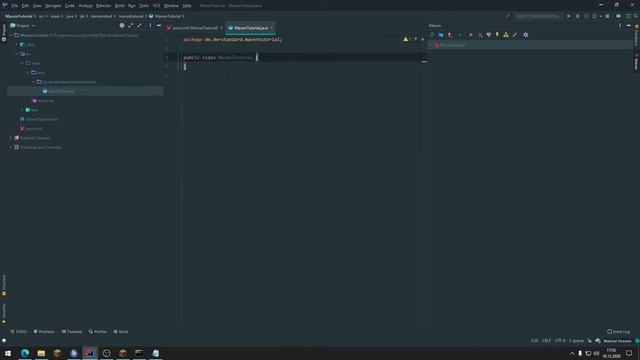
Task: Open the VCS menu
Action: pyautogui.click(x=156, y=6)
